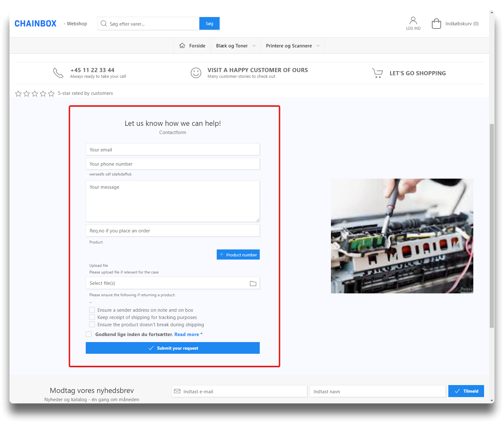Check 'Ensure the product doesn't break during shipping'
The width and height of the screenshot is (504, 423).
(x=92, y=324)
